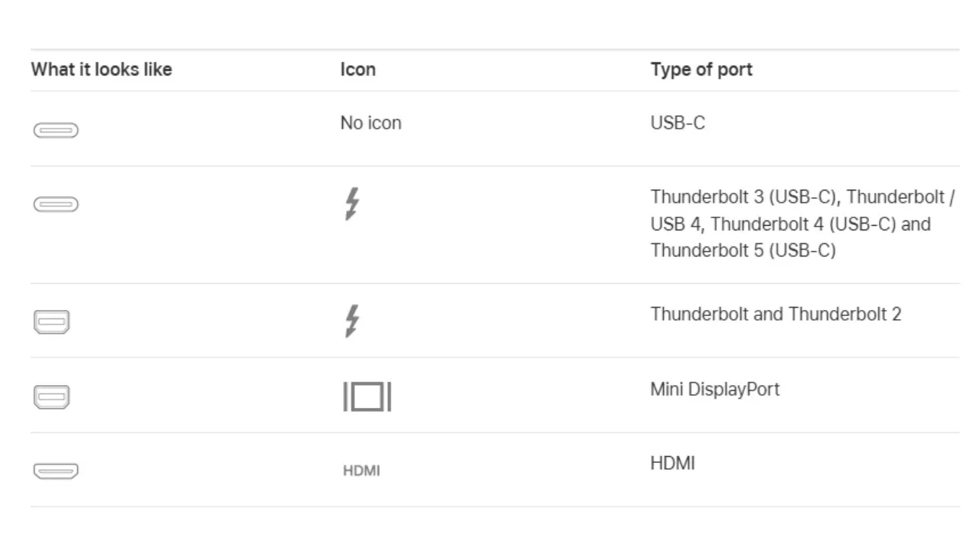Click the port shape beside Thunderbolt 3 (USB-C)
Viewport: 980px width, 551px height.
point(56,205)
